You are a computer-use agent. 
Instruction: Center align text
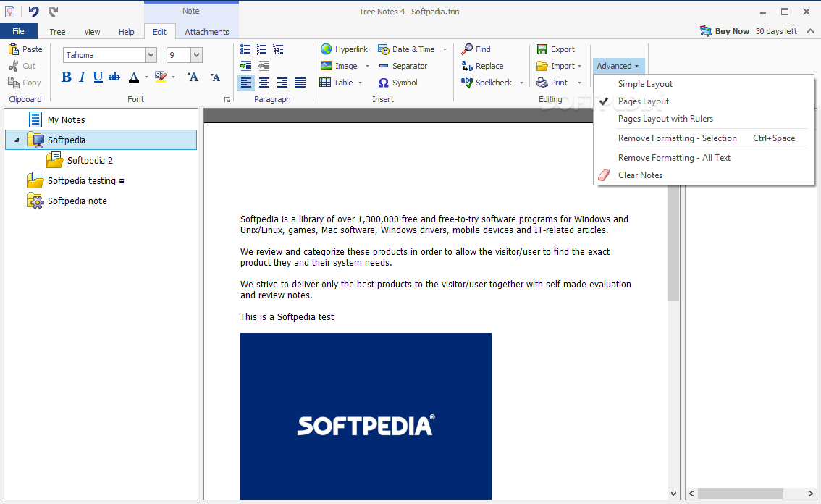pos(264,83)
